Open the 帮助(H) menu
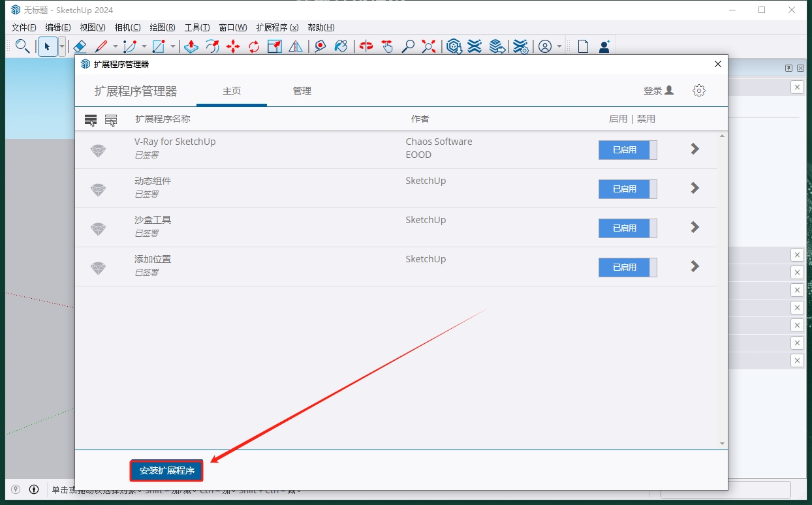Image resolution: width=812 pixels, height=505 pixels. (320, 27)
